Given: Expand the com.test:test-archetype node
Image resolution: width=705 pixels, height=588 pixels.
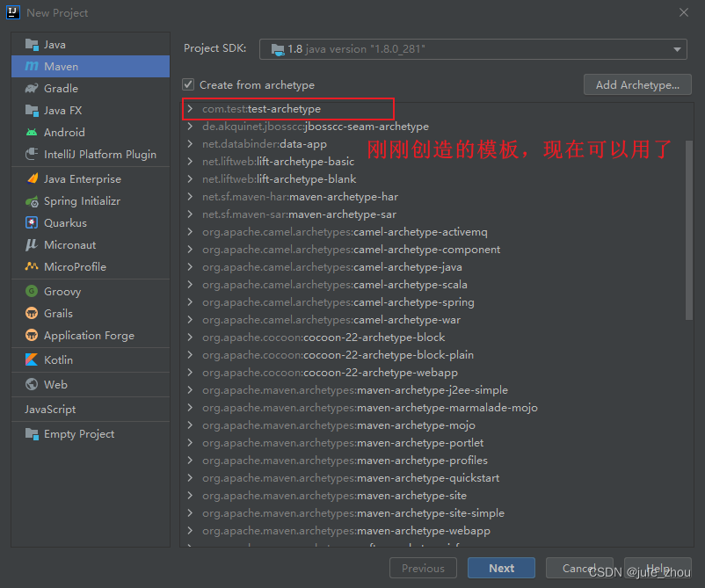Looking at the screenshot, I should (190, 109).
